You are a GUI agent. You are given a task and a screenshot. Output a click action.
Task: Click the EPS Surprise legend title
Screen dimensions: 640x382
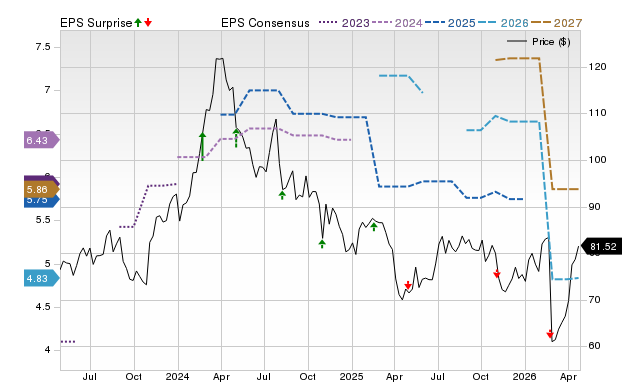(96, 23)
